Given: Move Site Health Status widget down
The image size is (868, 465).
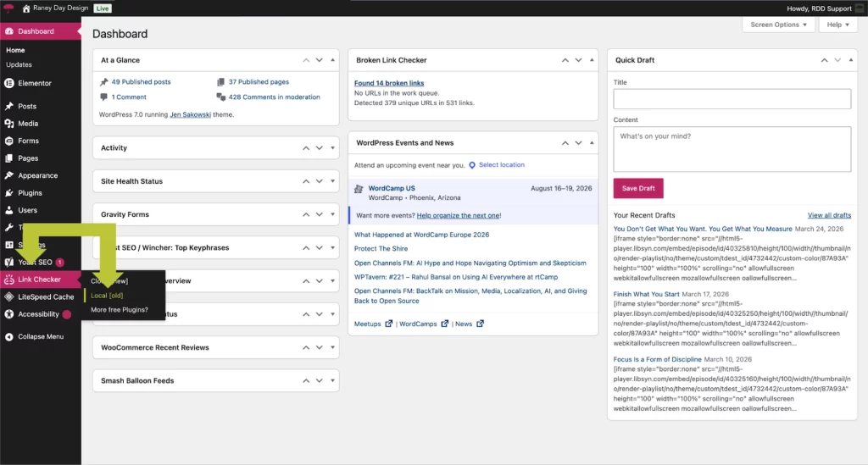Looking at the screenshot, I should pos(320,181).
